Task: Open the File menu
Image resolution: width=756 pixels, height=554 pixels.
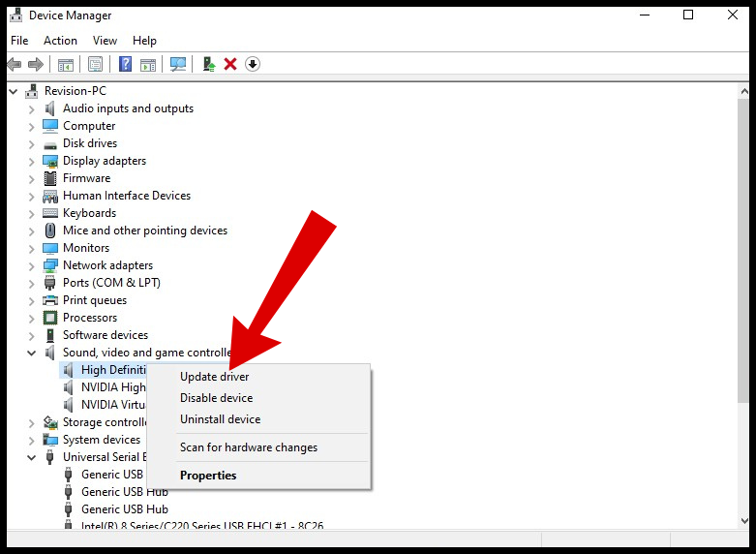Action: (x=19, y=41)
